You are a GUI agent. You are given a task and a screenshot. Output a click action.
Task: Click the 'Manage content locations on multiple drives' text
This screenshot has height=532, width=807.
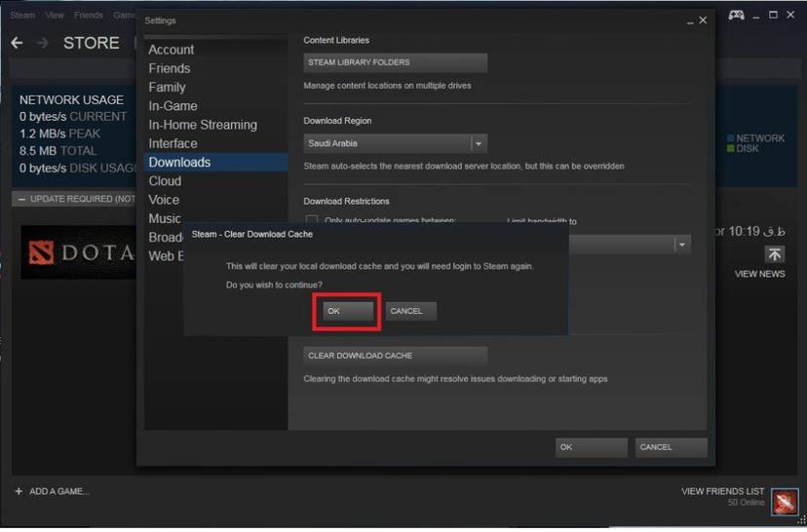pyautogui.click(x=387, y=86)
